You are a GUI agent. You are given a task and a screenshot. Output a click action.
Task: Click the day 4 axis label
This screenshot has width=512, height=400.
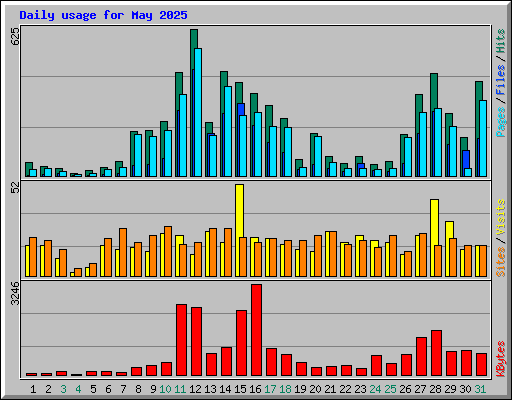click(x=78, y=389)
